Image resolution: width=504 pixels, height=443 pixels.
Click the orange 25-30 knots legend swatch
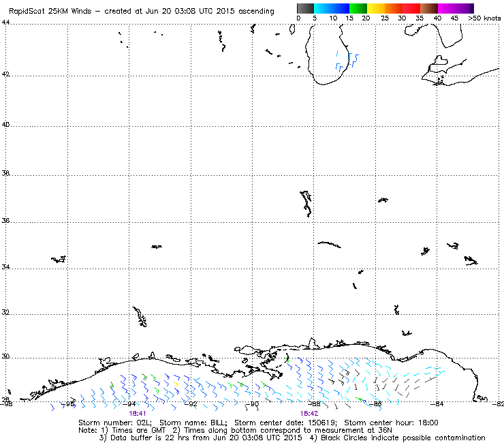pos(394,8)
